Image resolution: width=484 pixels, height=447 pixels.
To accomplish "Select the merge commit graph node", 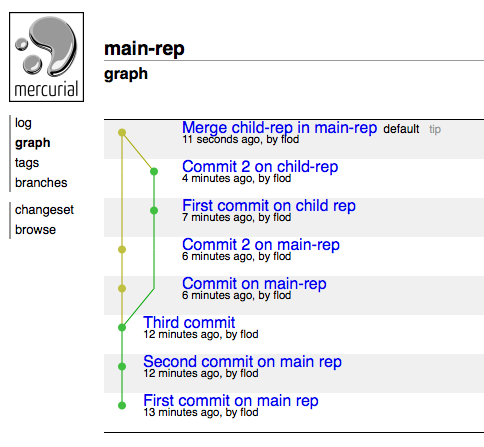I will click(x=122, y=133).
